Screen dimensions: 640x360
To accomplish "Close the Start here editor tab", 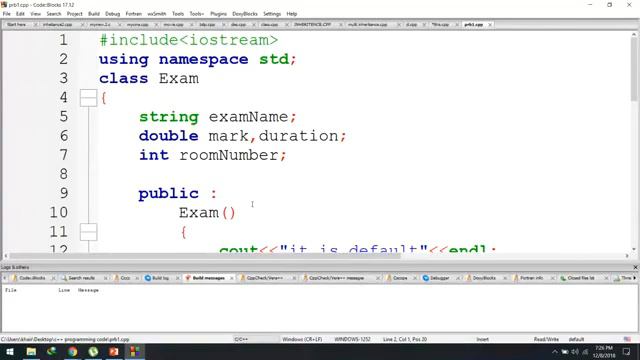I will (x=35, y=25).
